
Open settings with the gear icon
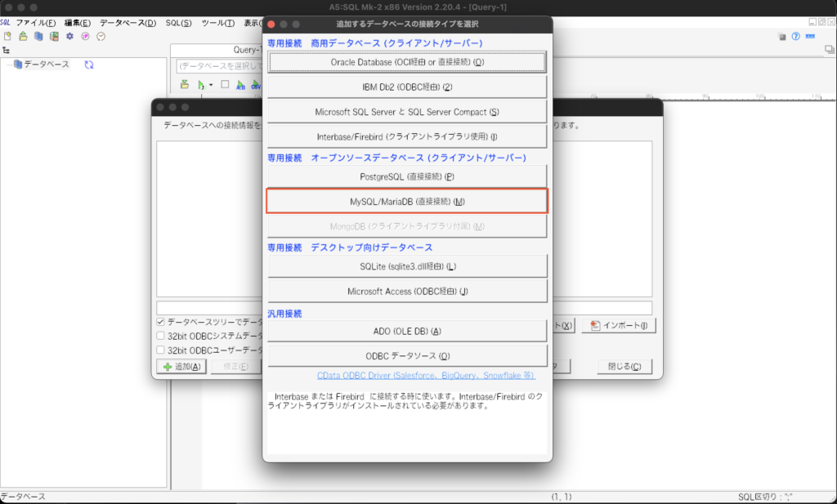69,37
